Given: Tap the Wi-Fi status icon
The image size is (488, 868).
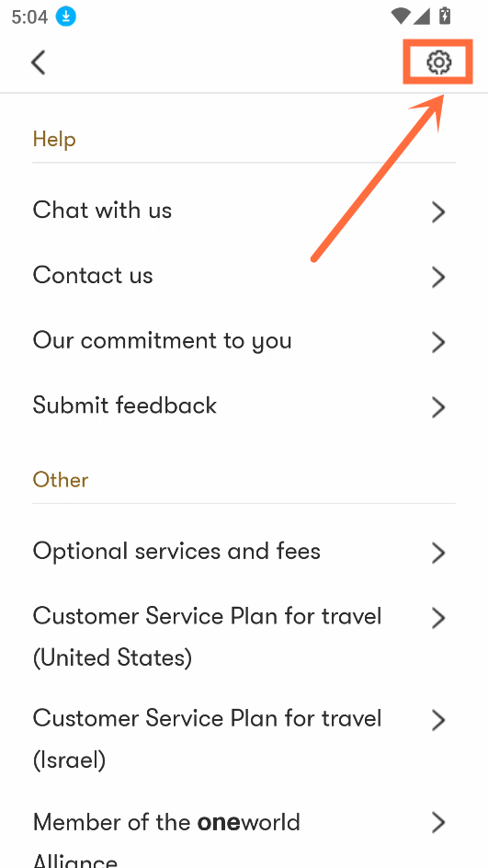Looking at the screenshot, I should coord(400,16).
